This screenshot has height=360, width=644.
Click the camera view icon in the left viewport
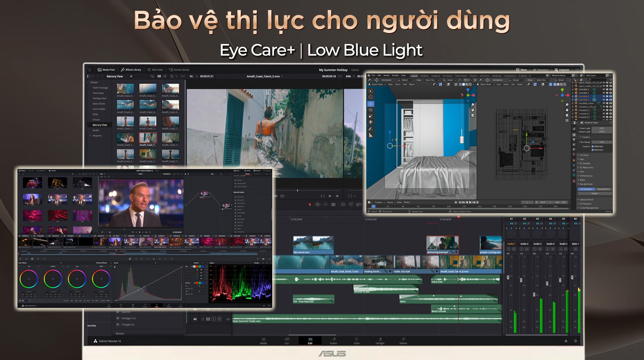click(x=472, y=115)
